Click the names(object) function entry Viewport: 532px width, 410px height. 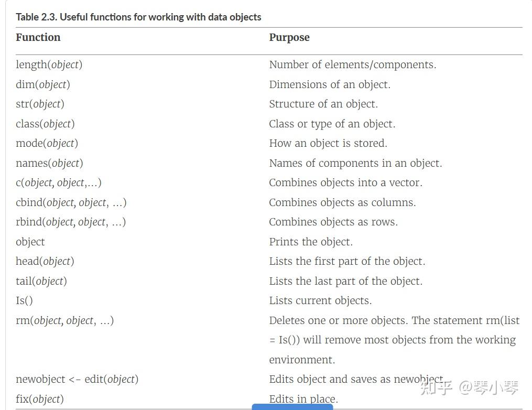pyautogui.click(x=50, y=163)
